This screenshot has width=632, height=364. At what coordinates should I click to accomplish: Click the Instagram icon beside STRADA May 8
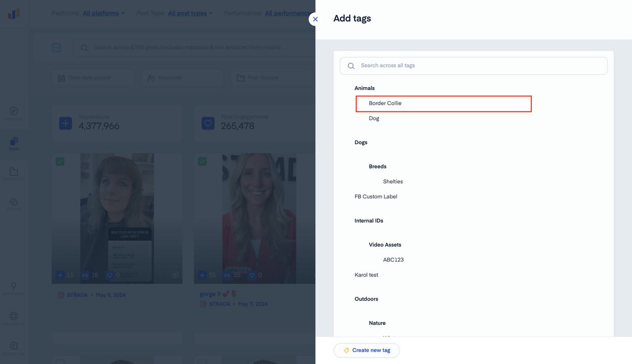pos(61,295)
